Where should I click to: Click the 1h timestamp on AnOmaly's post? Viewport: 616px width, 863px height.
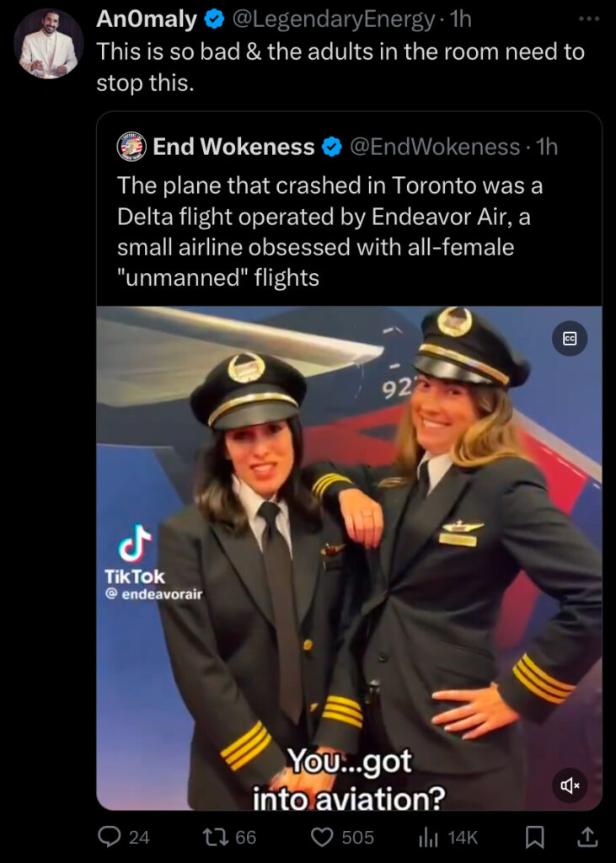461,20
